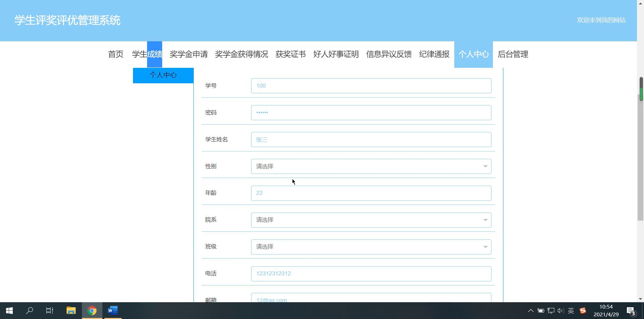Screen dimensions: 644x319
Task: Expand the 性别 dropdown
Action: 371,167
